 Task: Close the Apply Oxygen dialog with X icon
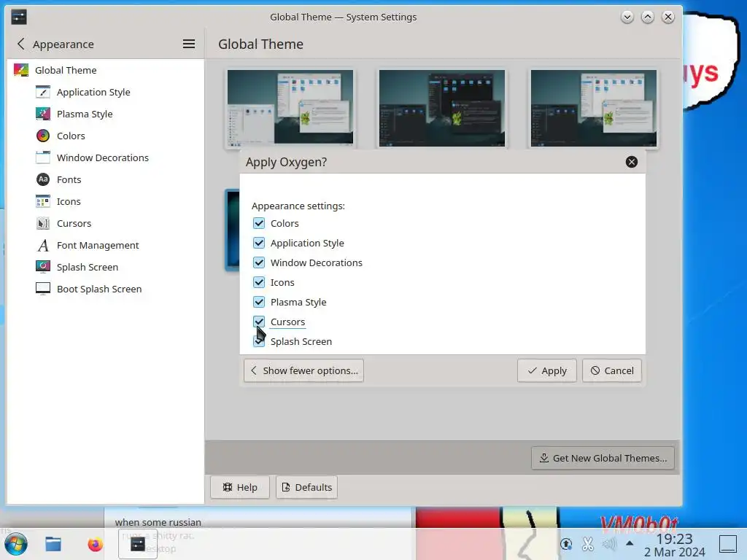click(x=631, y=162)
